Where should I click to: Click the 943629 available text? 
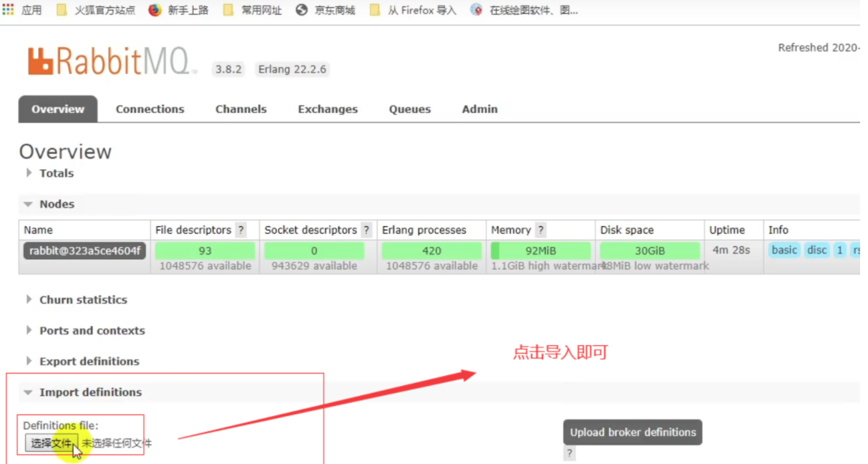(314, 266)
